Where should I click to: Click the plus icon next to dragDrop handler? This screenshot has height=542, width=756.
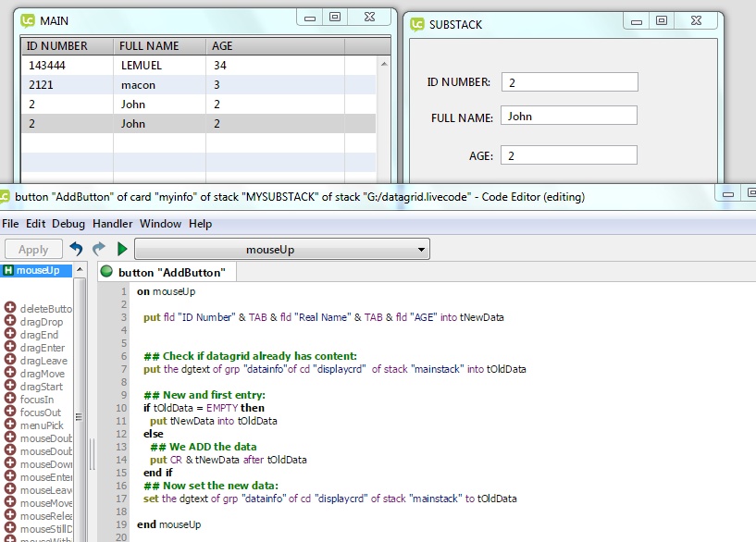point(10,322)
